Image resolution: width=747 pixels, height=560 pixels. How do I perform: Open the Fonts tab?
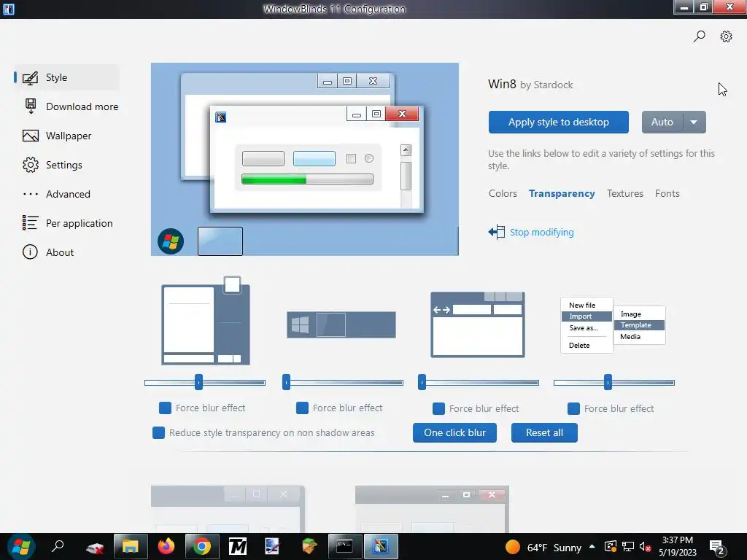(x=667, y=193)
